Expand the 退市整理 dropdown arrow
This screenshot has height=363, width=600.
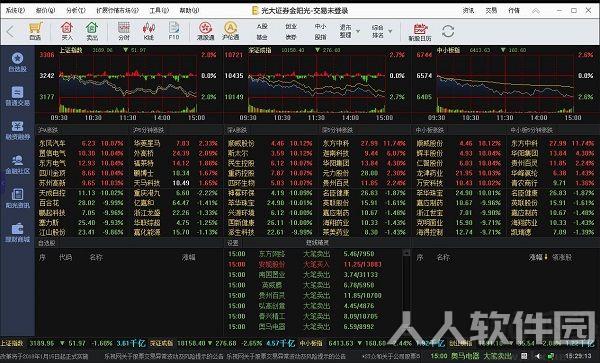(358, 31)
